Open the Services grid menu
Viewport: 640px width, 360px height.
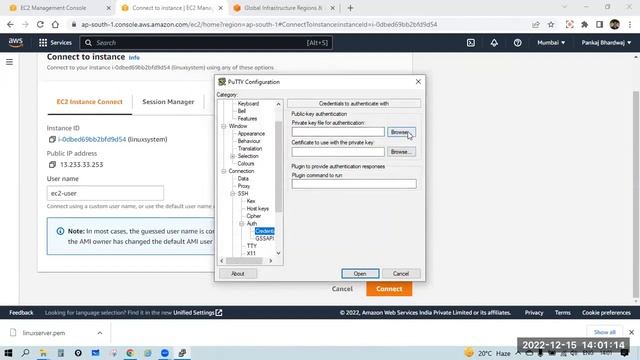(x=55, y=42)
